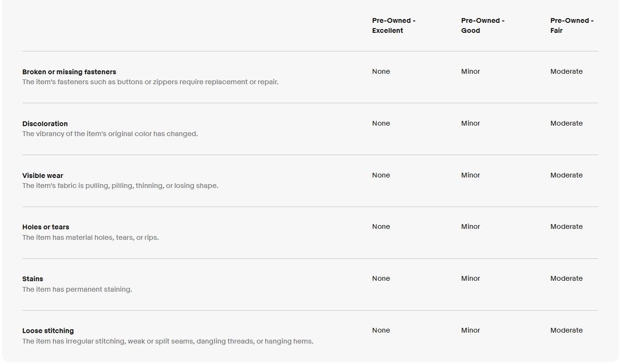Screen dimensions: 620x364
Task: Click Minor in the Holes or tears row
Action: tap(470, 226)
